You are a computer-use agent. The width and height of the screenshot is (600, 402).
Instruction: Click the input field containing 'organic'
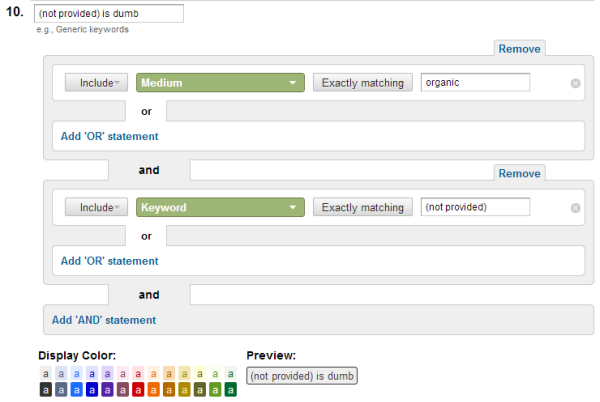(475, 83)
